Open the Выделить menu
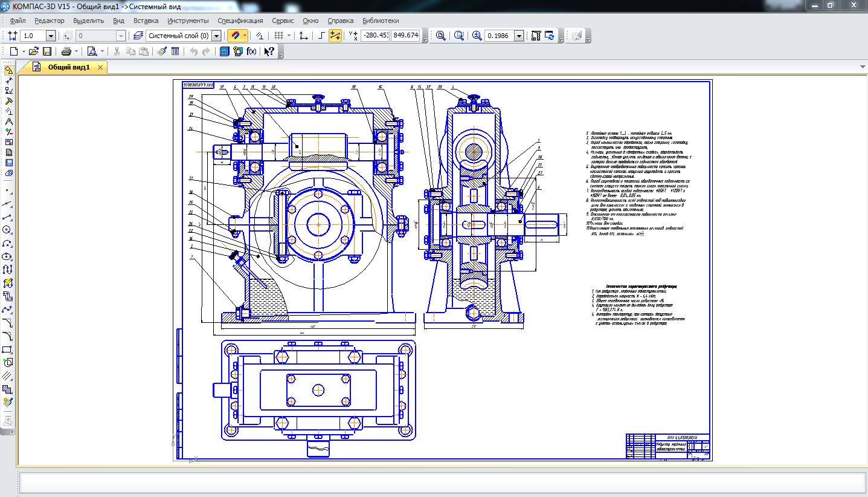 [x=89, y=20]
